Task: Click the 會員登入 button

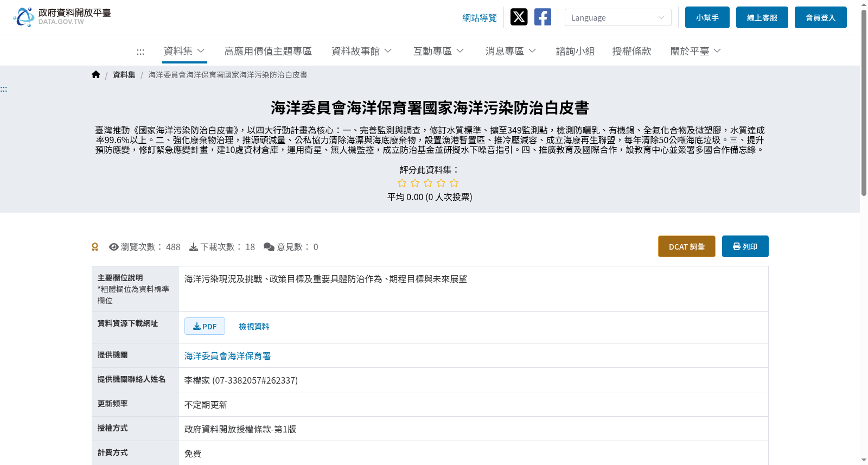Action: pyautogui.click(x=821, y=17)
